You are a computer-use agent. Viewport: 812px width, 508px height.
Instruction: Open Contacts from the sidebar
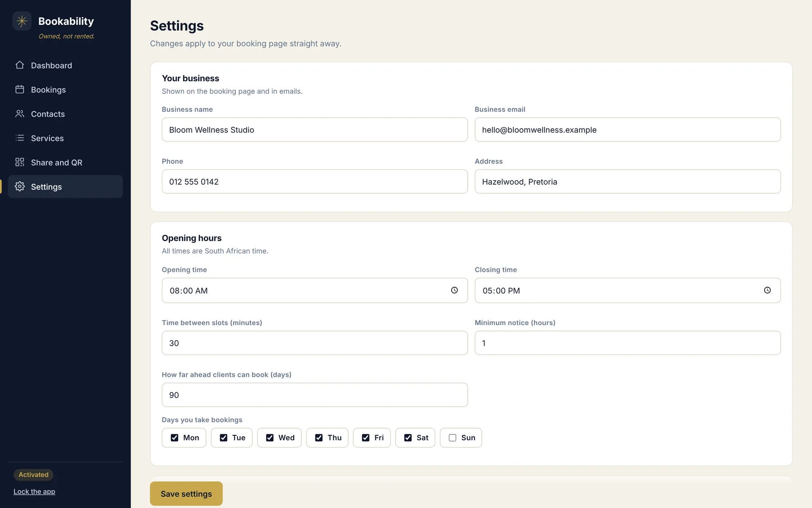65,114
